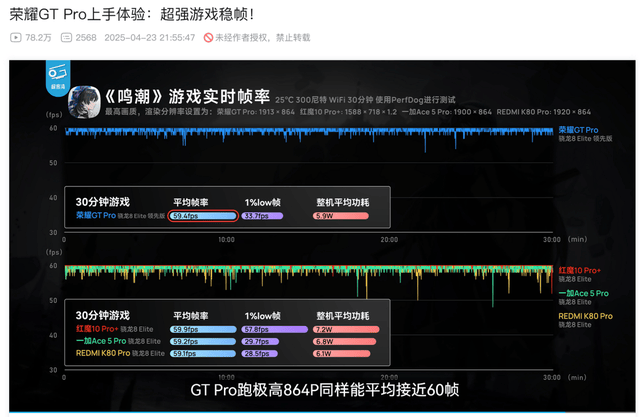Click the 33.7fps 1% low bar
Viewport: 640px width, 417px height.
262,216
